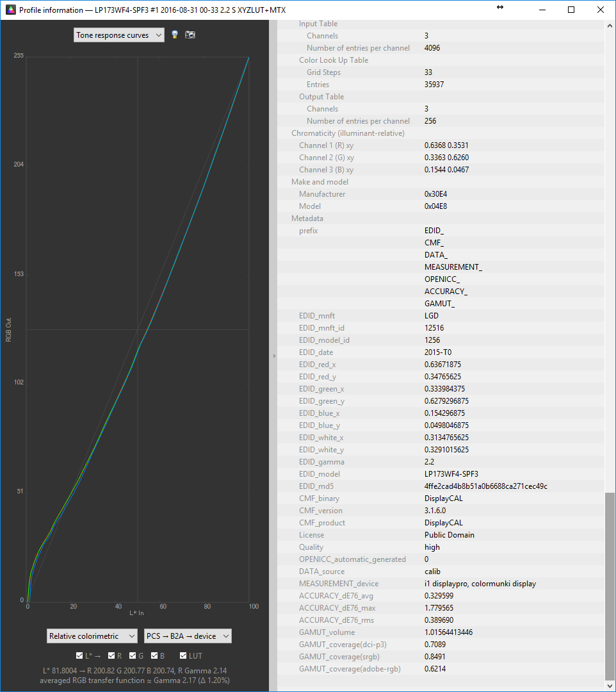Image resolution: width=616 pixels, height=692 pixels.
Task: Click the MEASUREMENT_device value
Action: [x=480, y=584]
